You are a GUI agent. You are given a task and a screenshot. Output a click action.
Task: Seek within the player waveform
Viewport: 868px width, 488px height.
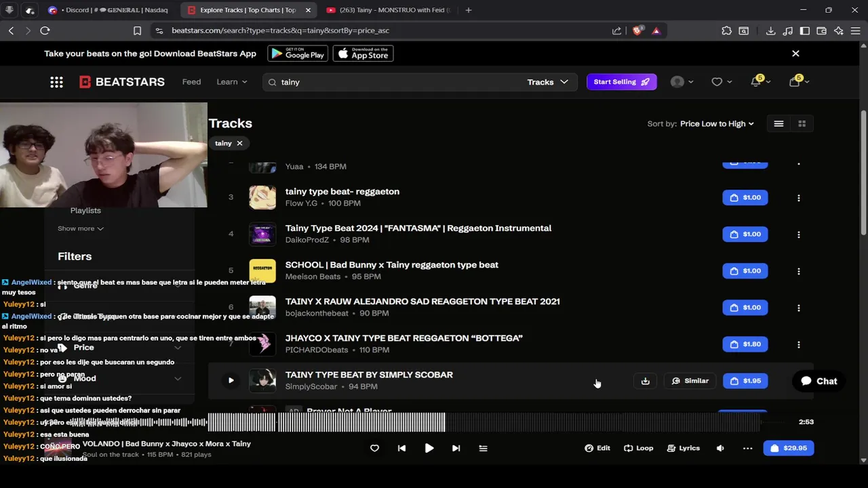click(x=484, y=422)
